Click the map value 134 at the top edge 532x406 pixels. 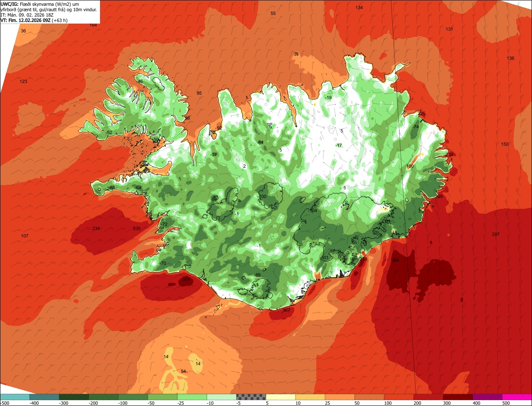[359, 8]
